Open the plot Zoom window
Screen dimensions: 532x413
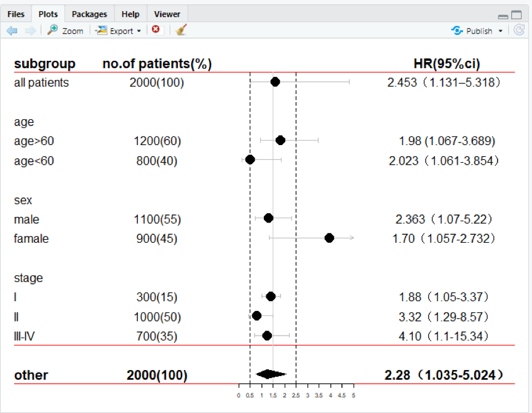pyautogui.click(x=65, y=31)
